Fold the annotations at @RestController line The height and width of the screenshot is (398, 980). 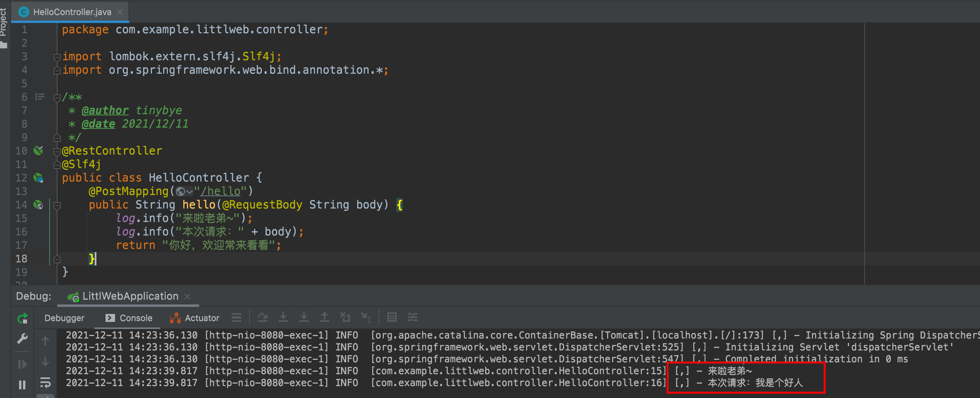pos(57,151)
